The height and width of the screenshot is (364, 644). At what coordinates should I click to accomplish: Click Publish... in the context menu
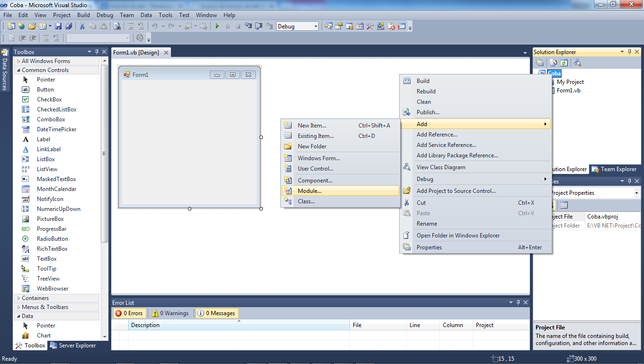(x=476, y=112)
